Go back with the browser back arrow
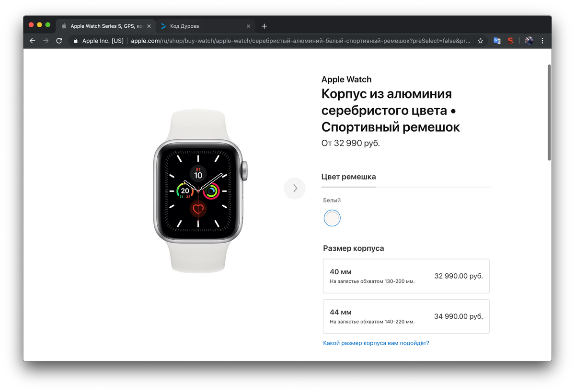This screenshot has height=392, width=575. (33, 41)
